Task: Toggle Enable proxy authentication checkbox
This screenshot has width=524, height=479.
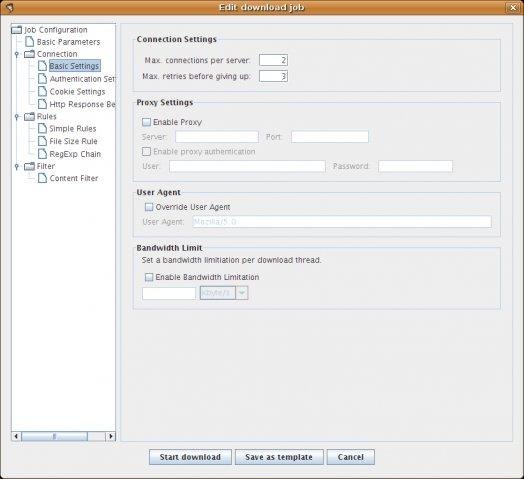Action: 146,151
